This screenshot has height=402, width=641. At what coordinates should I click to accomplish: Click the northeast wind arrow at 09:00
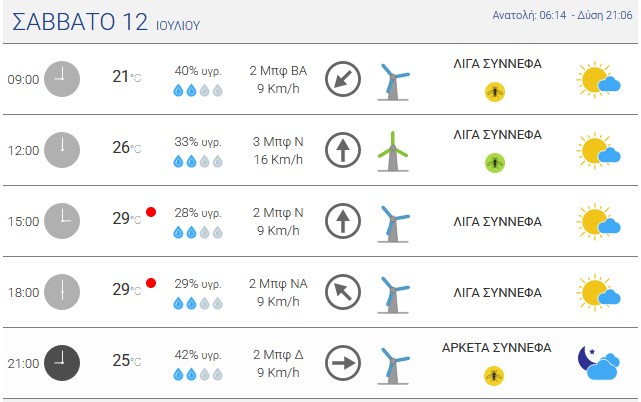343,79
